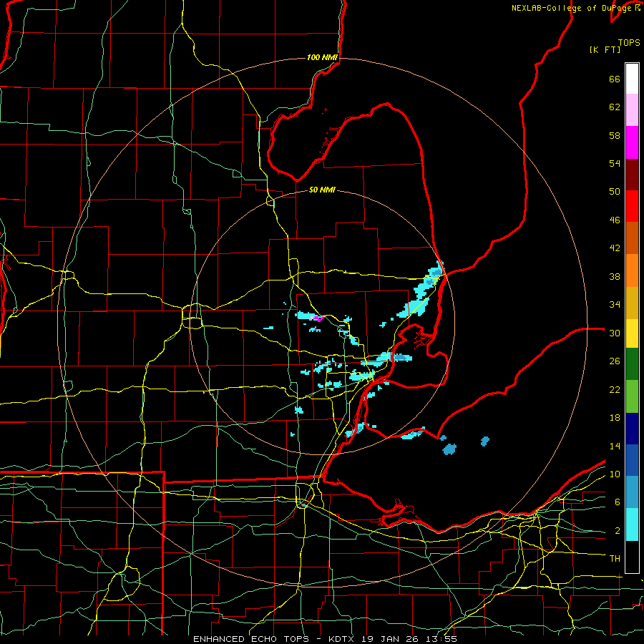Click the light blue 14 kft swatch
This screenshot has height=644, width=644.
point(632,492)
